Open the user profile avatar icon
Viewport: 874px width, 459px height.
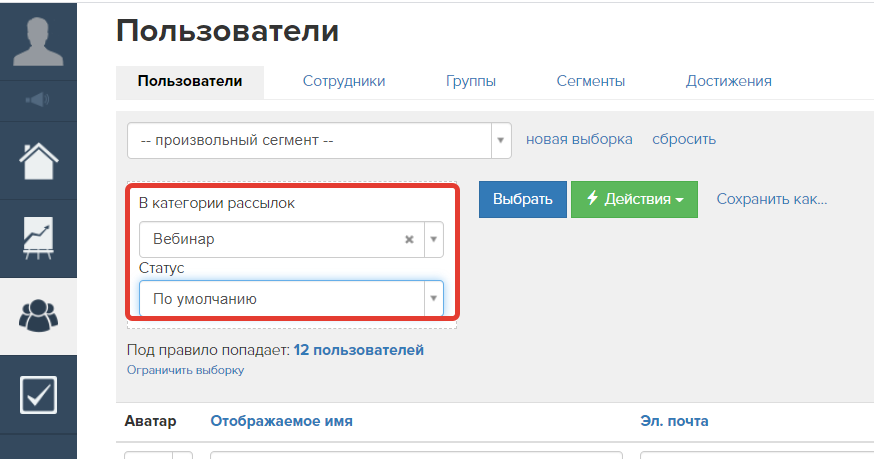[x=38, y=42]
